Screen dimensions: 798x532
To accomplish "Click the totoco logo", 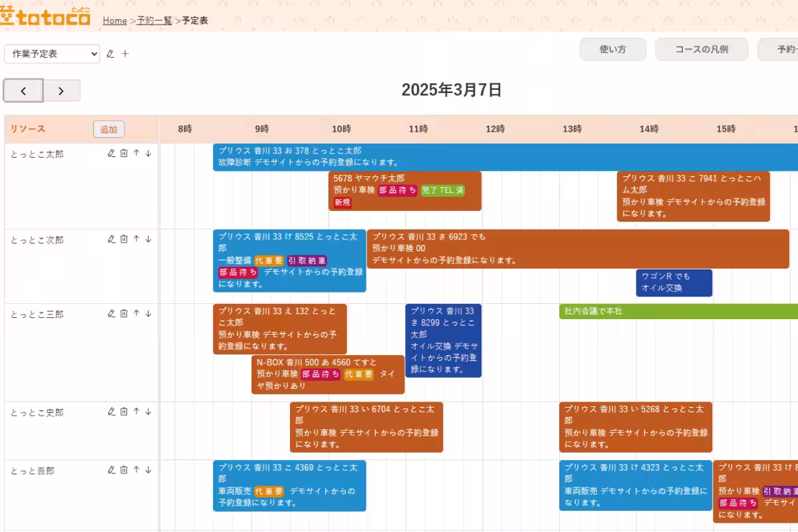I will pos(45,17).
